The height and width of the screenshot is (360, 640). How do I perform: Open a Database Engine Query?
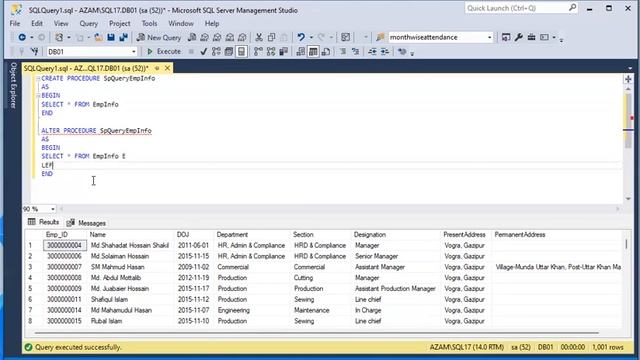[x=192, y=37]
